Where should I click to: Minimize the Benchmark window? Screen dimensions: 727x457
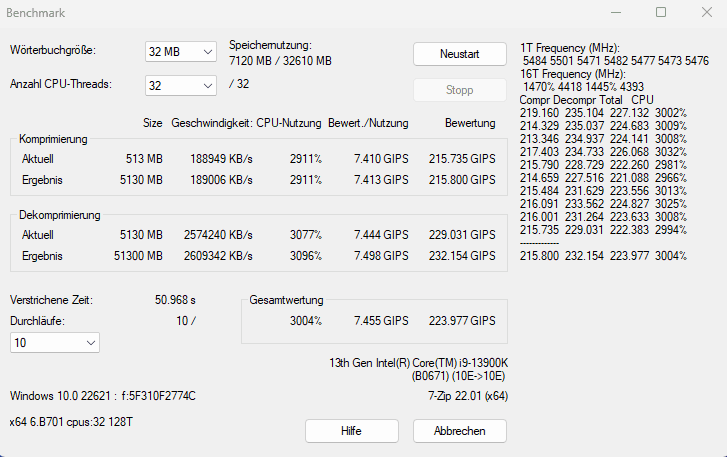click(616, 13)
